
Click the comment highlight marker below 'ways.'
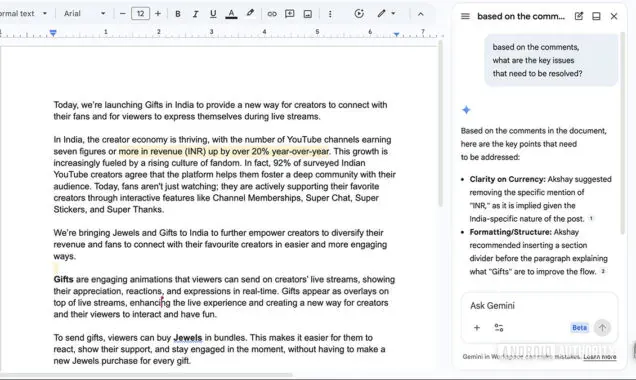(56, 267)
